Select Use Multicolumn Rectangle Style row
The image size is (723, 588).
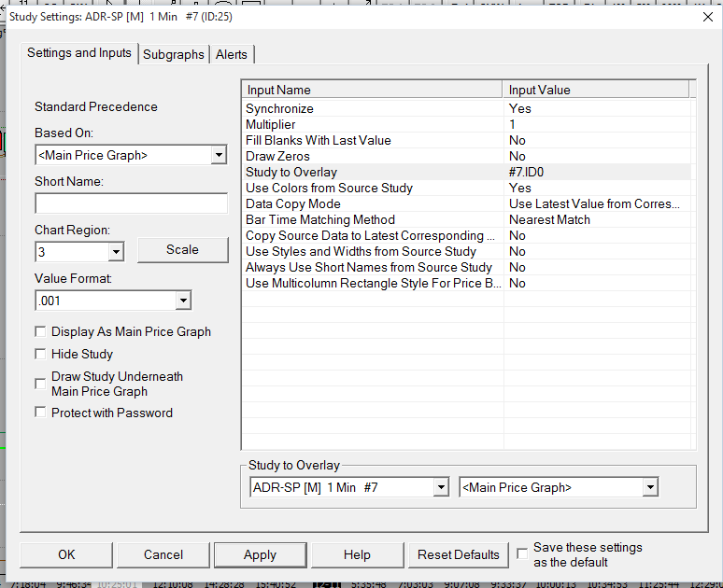click(466, 283)
